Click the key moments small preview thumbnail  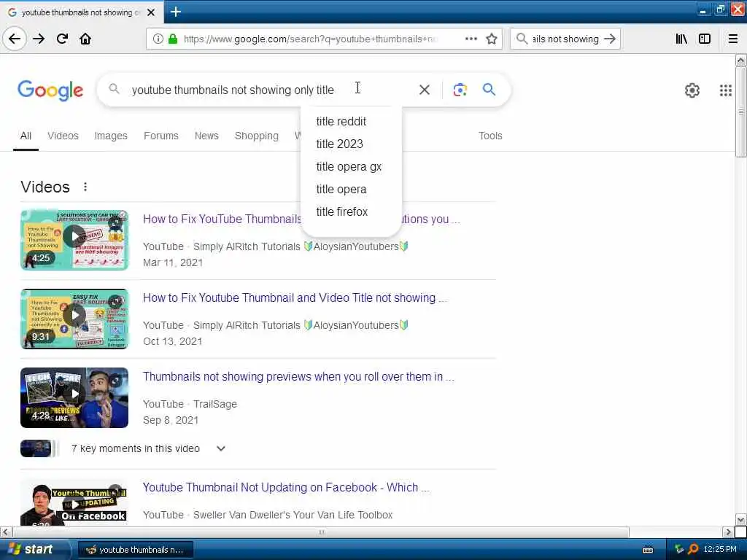[36, 448]
